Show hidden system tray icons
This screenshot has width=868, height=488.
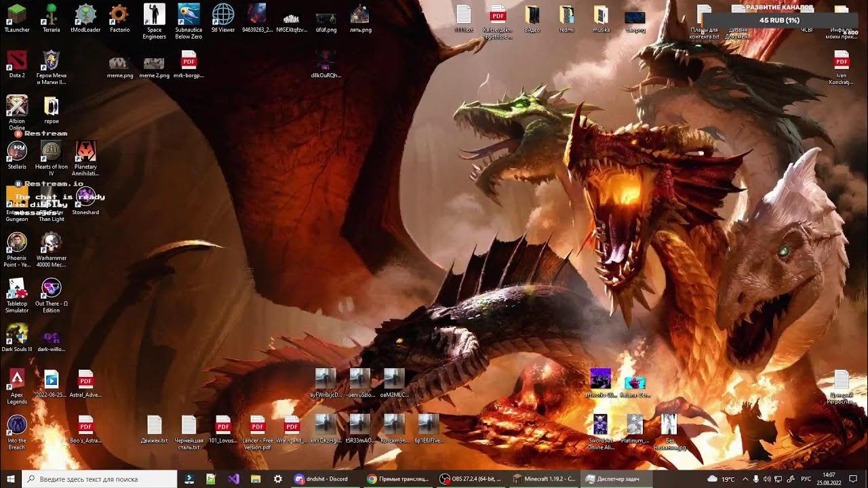[x=745, y=479]
